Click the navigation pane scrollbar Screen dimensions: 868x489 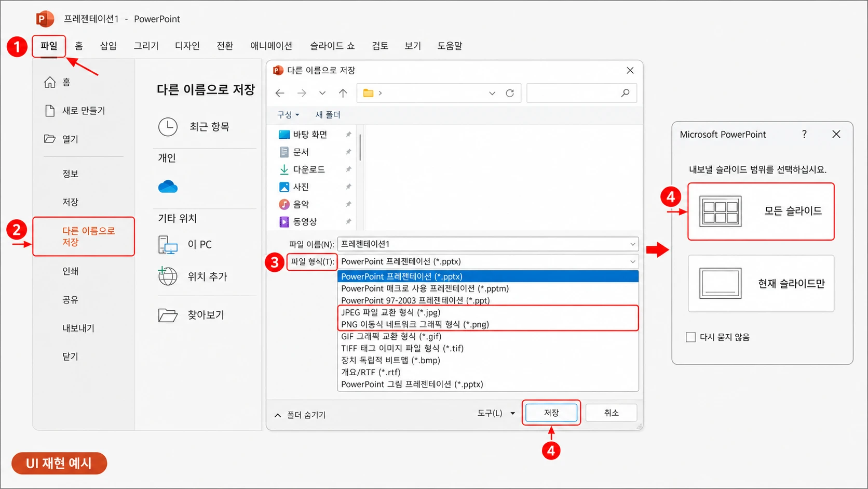pos(360,147)
